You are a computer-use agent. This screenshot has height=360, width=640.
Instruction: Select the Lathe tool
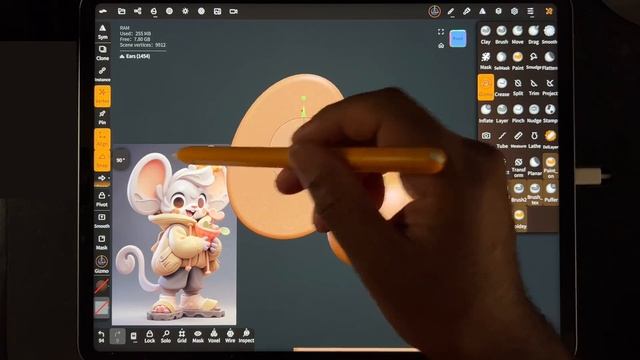coord(534,140)
